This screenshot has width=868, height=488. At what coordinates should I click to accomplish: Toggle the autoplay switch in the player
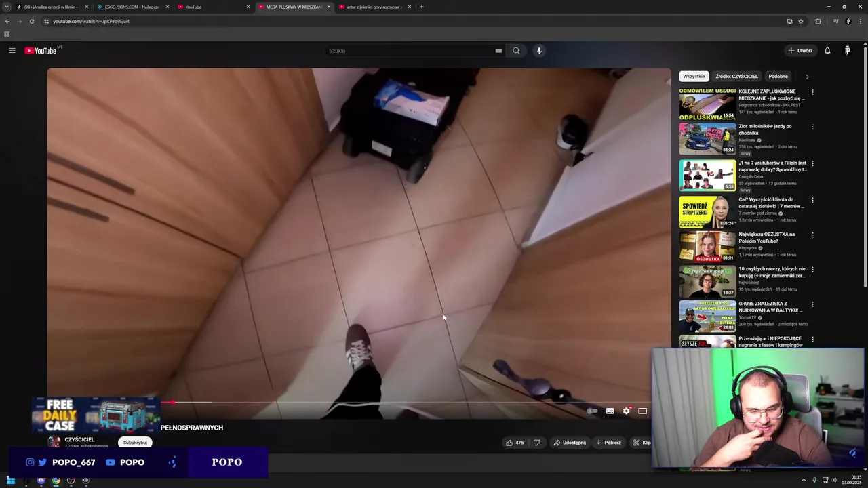click(592, 411)
